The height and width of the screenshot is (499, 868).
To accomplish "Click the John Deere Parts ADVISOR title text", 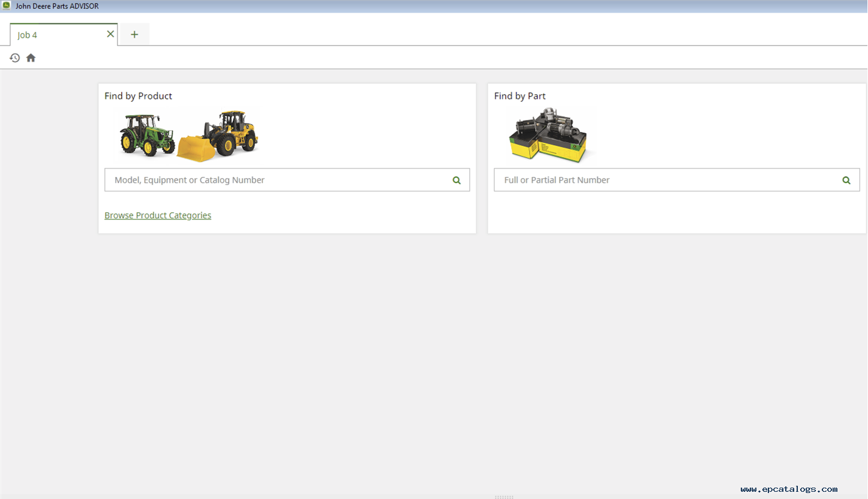I will (57, 6).
